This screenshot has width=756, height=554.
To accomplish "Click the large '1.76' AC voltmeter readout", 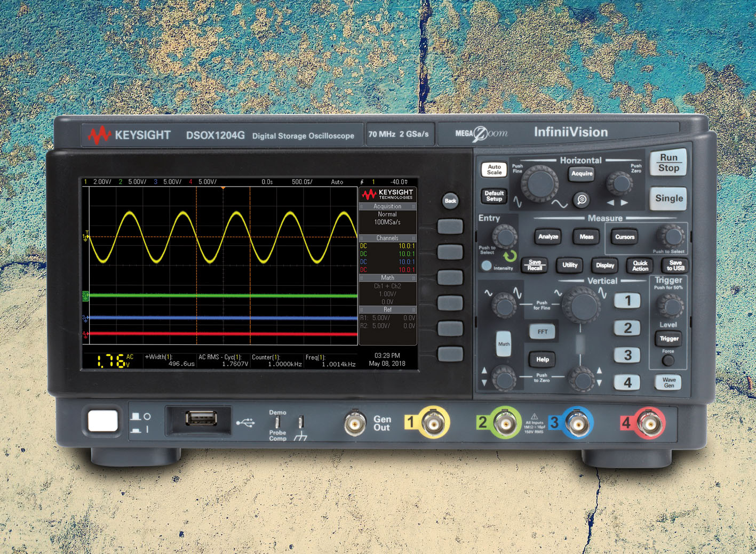I will point(111,362).
